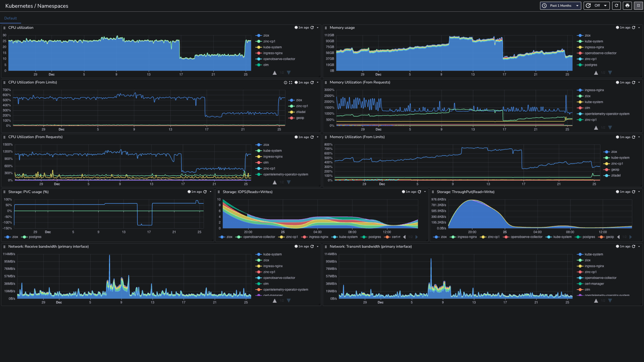This screenshot has height=362, width=644.
Task: View the CPU Utilization (From Limits) info icon
Action: click(x=285, y=82)
